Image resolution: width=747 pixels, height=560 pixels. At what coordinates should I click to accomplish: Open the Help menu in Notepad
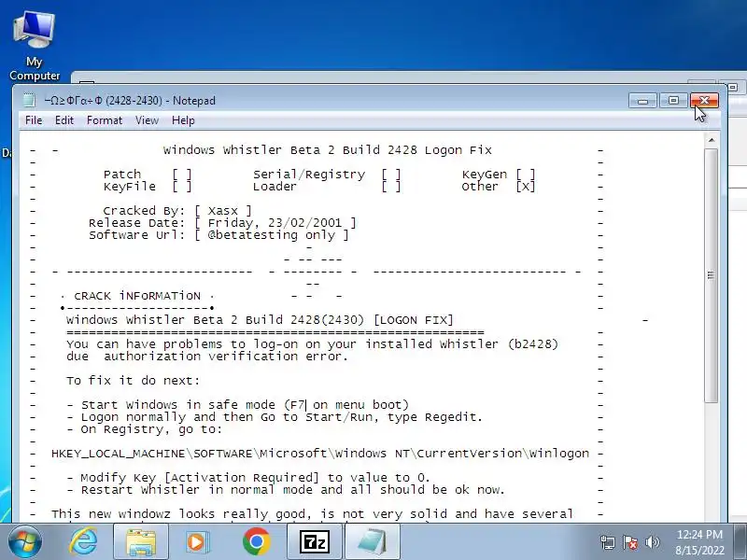pos(183,120)
